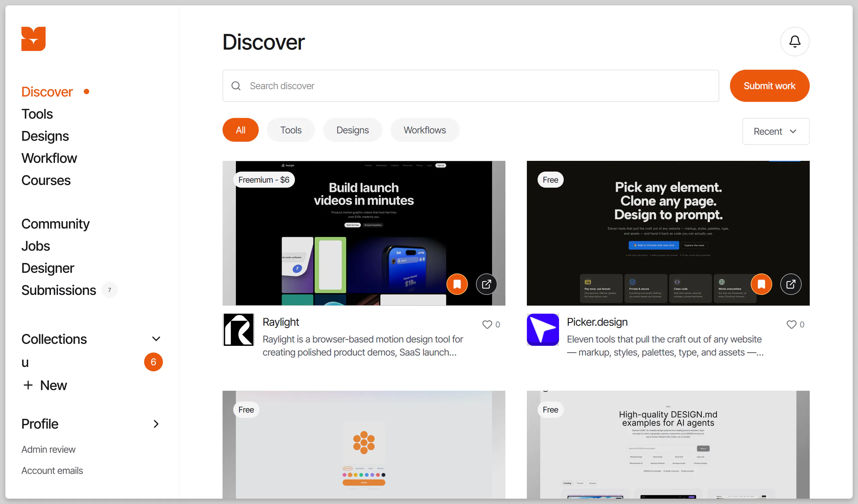Filter by Designs chip
The image size is (858, 504).
tap(352, 130)
